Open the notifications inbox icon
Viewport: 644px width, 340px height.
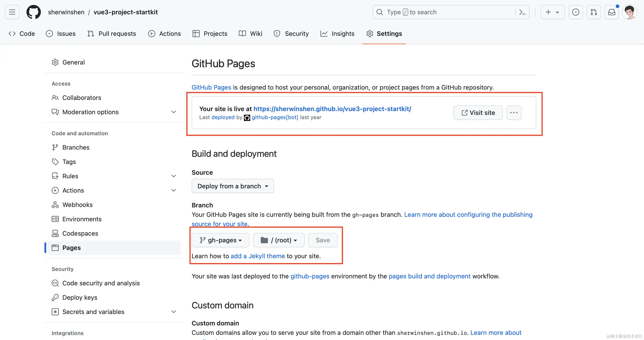click(611, 12)
